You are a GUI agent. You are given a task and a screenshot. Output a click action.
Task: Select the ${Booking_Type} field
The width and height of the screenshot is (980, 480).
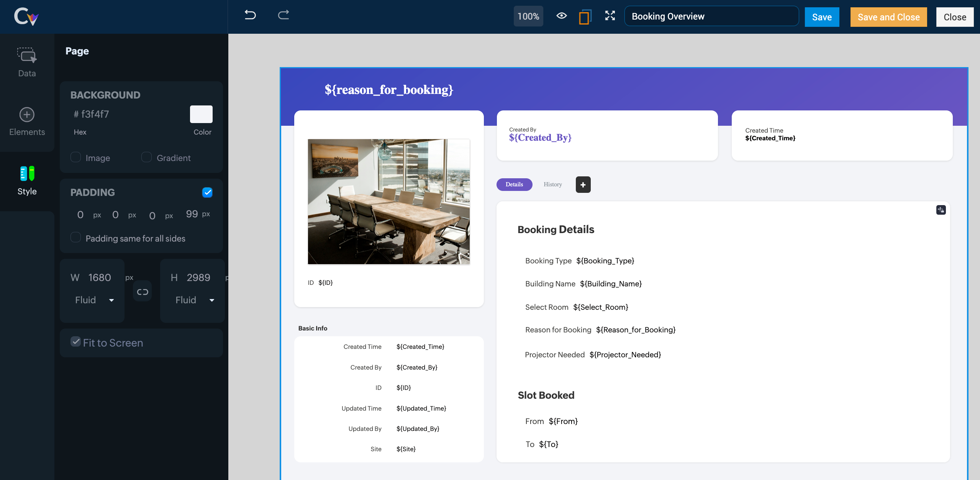pyautogui.click(x=605, y=261)
